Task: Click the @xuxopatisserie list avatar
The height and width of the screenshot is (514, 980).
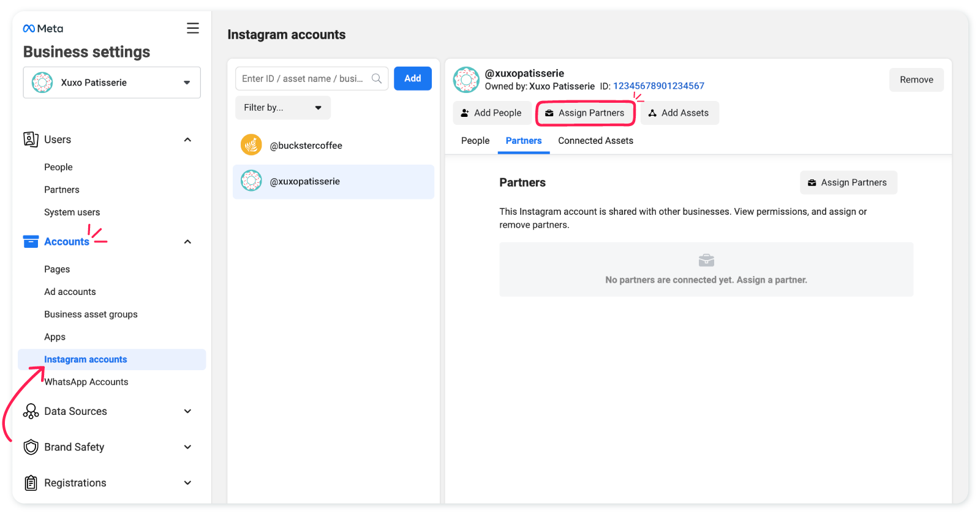Action: pyautogui.click(x=251, y=181)
